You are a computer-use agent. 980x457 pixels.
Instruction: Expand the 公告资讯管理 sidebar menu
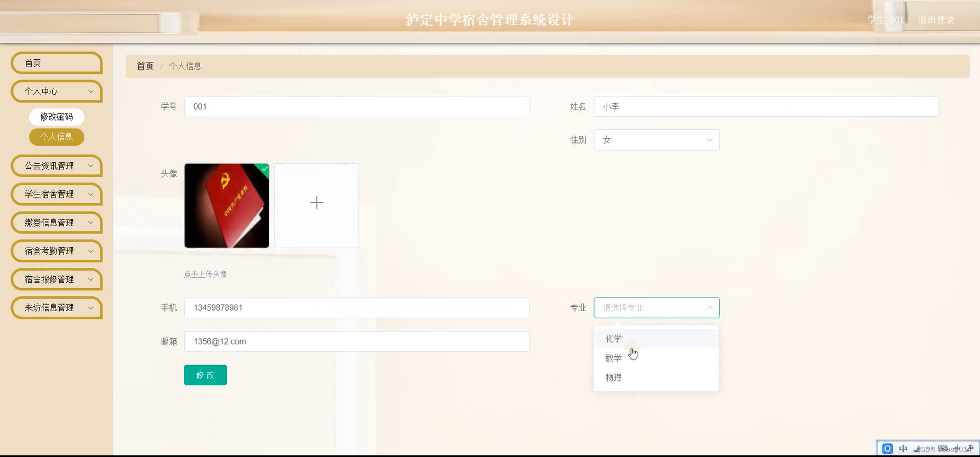[x=56, y=166]
